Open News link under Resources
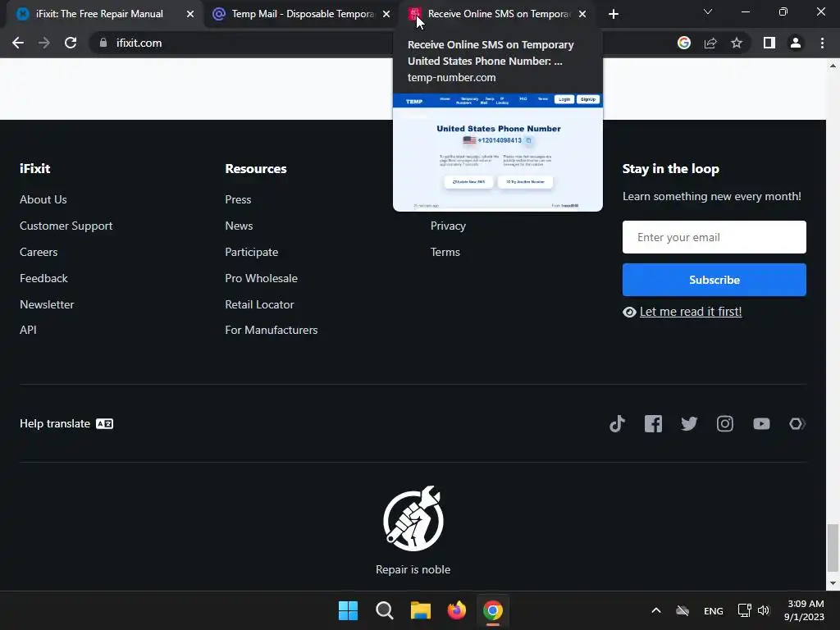 tap(239, 226)
